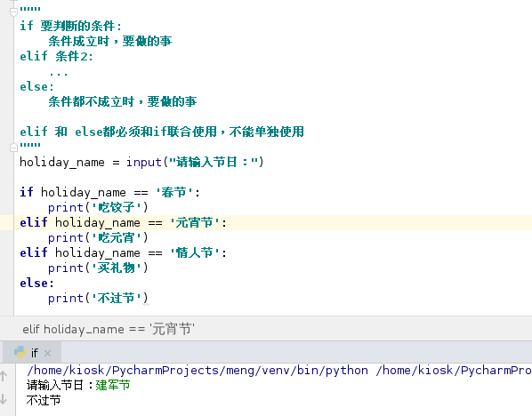Select the 'if' run tab
Viewport: 532px width, 416px height.
(32, 353)
